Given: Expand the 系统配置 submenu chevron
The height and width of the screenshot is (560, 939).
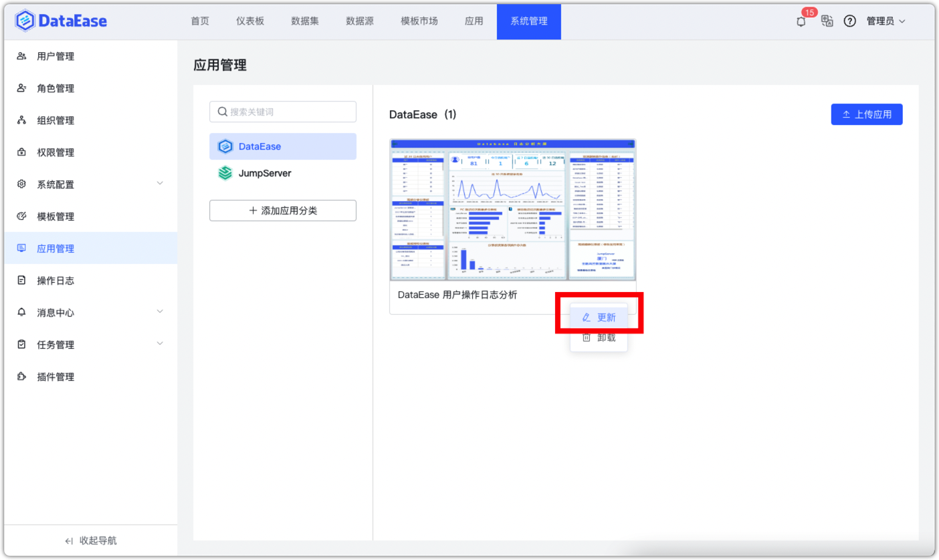Looking at the screenshot, I should click(160, 183).
